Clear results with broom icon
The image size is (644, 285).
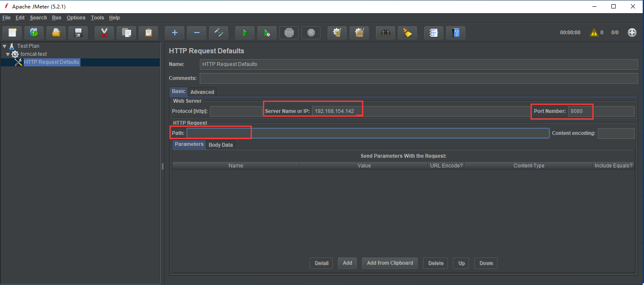point(337,33)
